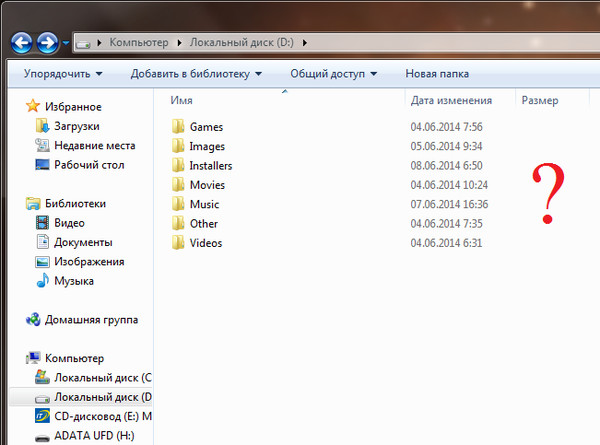This screenshot has height=445, width=600.
Task: Click the Games folder icon
Action: (178, 126)
